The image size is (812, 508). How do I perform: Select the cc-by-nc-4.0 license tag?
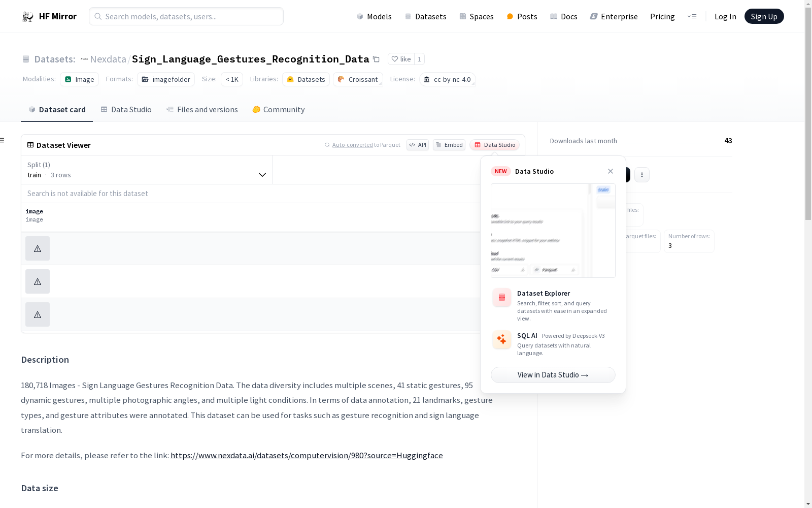coord(447,79)
